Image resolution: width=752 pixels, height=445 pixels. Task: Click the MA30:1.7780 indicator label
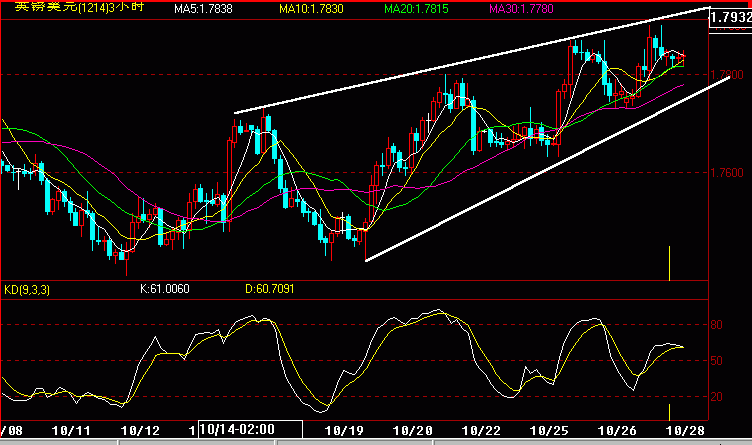point(521,9)
